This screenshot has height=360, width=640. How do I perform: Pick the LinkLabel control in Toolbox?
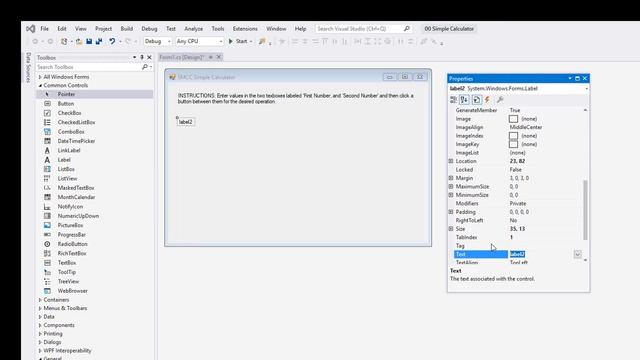pos(95,151)
